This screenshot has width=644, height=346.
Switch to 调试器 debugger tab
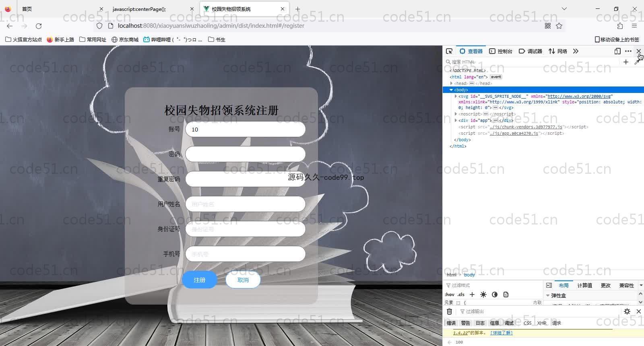530,51
